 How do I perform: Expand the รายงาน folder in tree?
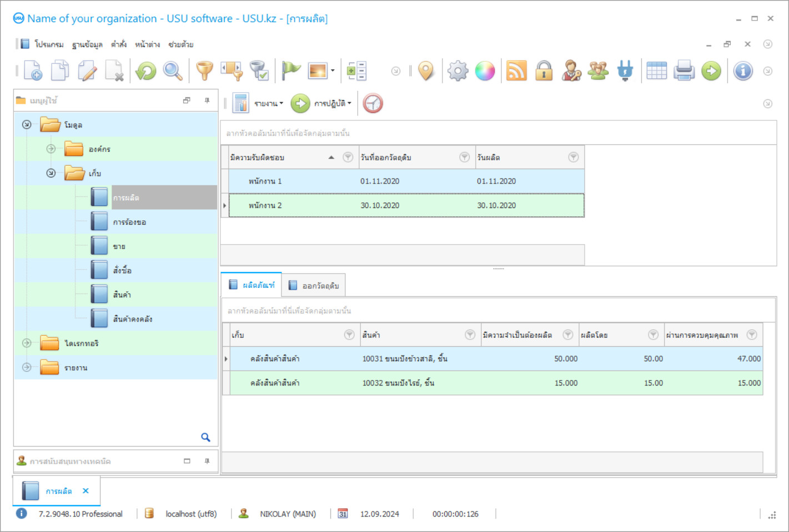[x=27, y=367]
